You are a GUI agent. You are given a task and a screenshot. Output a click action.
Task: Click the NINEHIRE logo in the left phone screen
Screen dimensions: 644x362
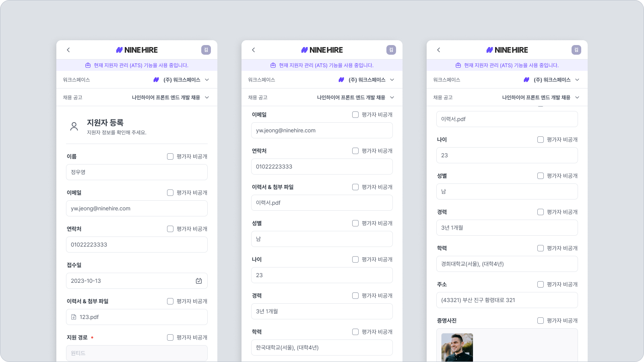(x=137, y=50)
